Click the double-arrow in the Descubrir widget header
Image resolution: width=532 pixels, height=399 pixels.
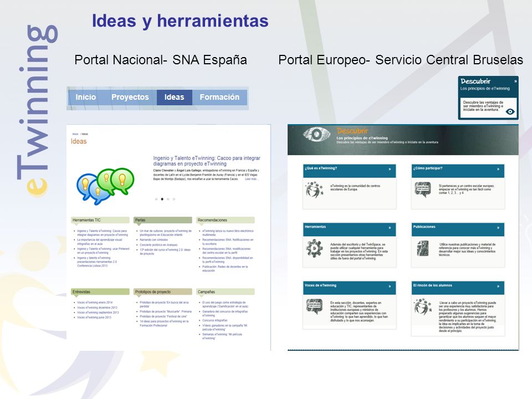tap(515, 81)
